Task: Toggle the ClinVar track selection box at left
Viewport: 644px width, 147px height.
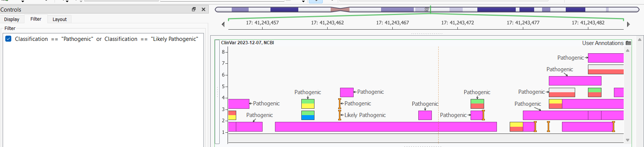Action: pyautogui.click(x=217, y=91)
